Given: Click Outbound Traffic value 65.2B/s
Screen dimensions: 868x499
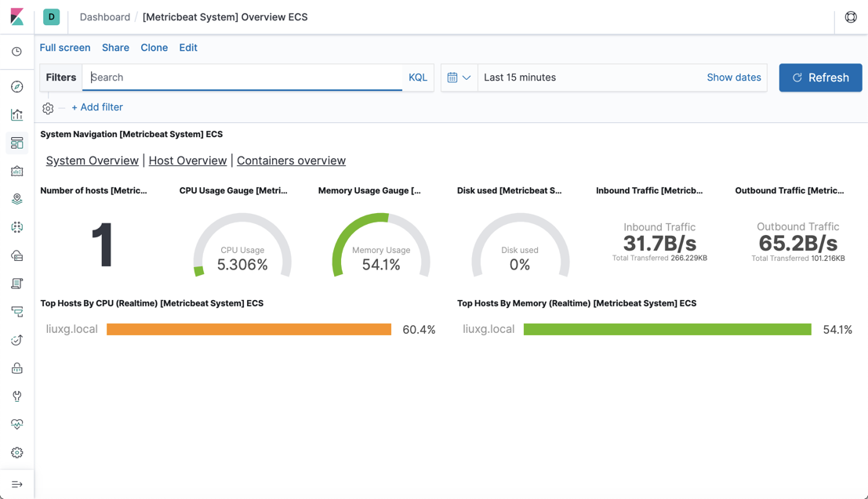Looking at the screenshot, I should pos(798,244).
